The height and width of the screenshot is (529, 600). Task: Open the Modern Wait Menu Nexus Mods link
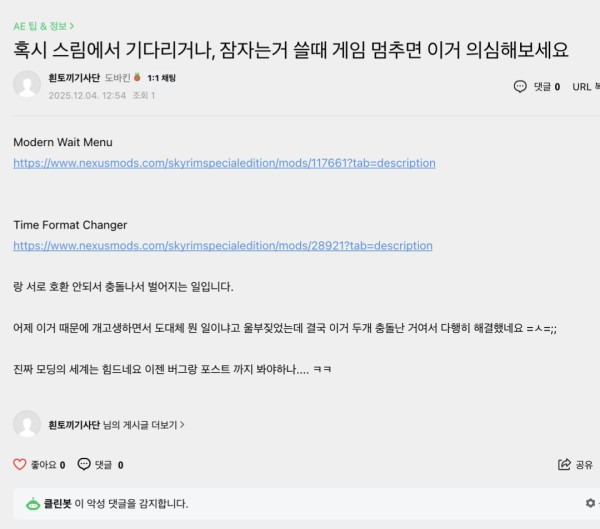(x=224, y=163)
